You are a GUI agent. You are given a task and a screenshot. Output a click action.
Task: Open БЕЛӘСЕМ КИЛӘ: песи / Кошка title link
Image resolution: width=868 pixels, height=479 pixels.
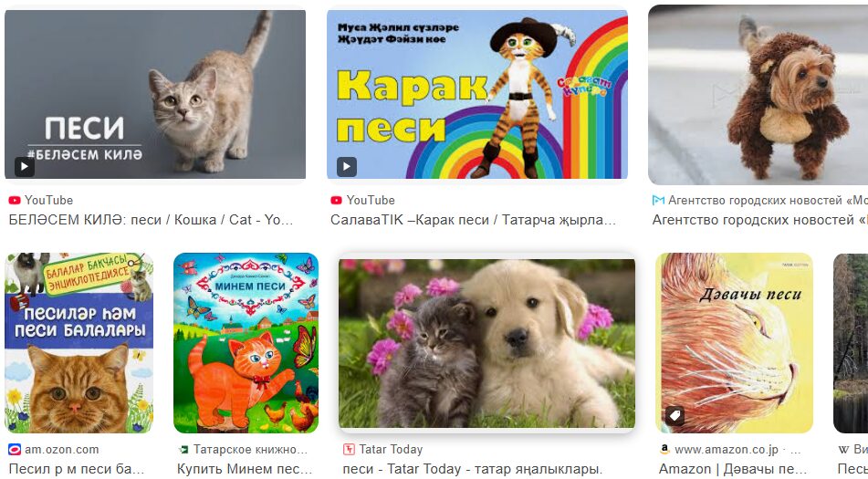click(x=152, y=220)
